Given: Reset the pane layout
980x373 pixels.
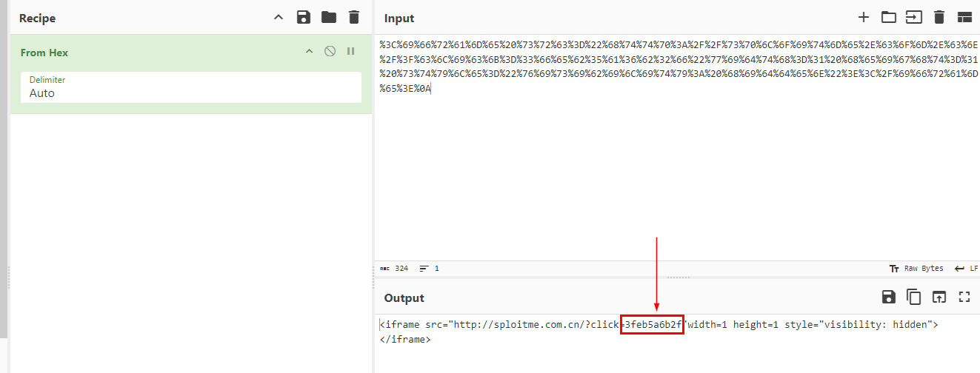Looking at the screenshot, I should tap(964, 17).
